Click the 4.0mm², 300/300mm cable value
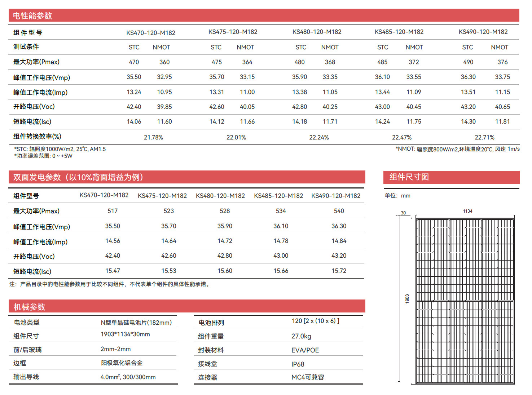 coord(128,377)
